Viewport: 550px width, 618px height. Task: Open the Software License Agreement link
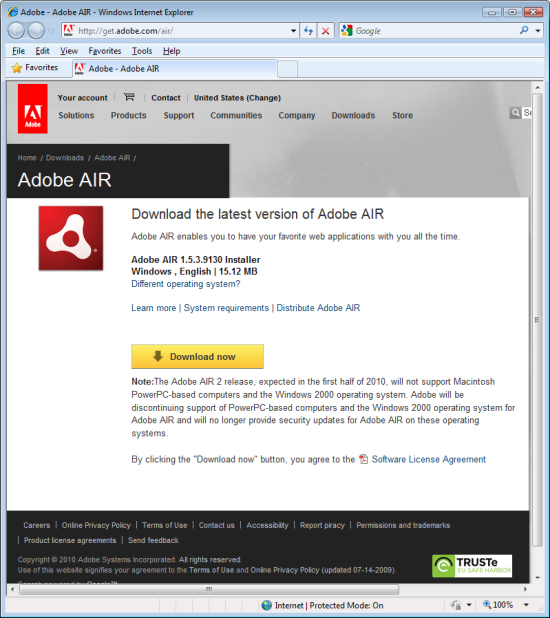[429, 459]
